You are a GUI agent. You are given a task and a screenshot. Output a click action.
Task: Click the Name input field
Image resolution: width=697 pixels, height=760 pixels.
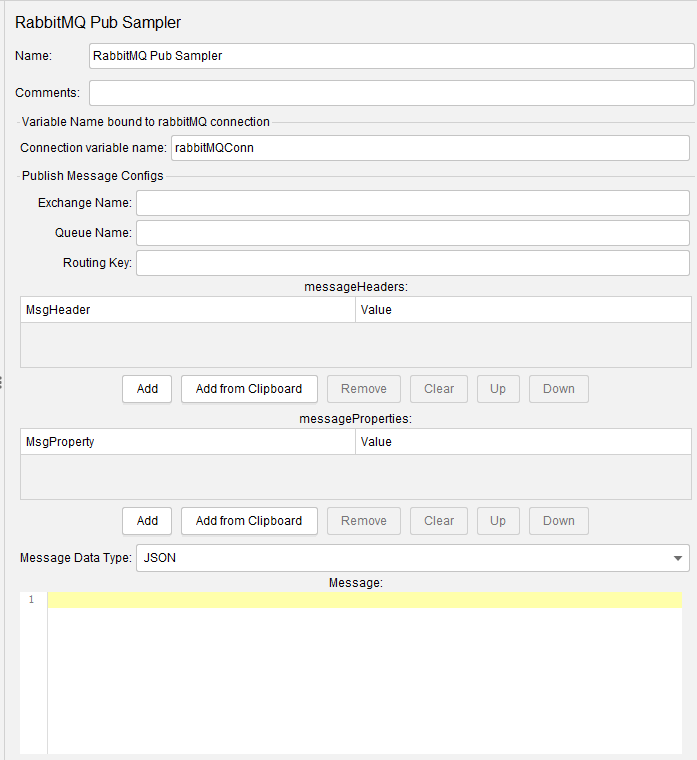pyautogui.click(x=392, y=56)
